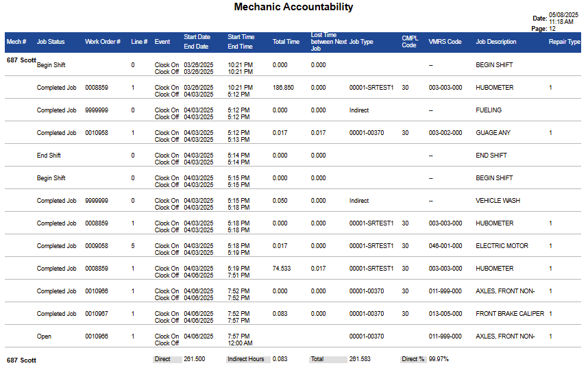This screenshot has width=588, height=368.
Task: Click the ELECTRIC MOTOR job description
Action: (x=499, y=246)
